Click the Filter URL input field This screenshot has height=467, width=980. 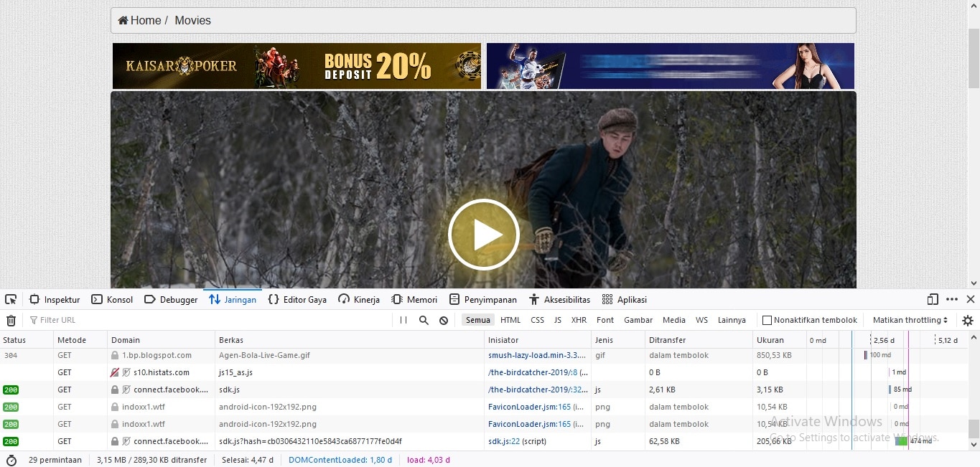point(208,321)
